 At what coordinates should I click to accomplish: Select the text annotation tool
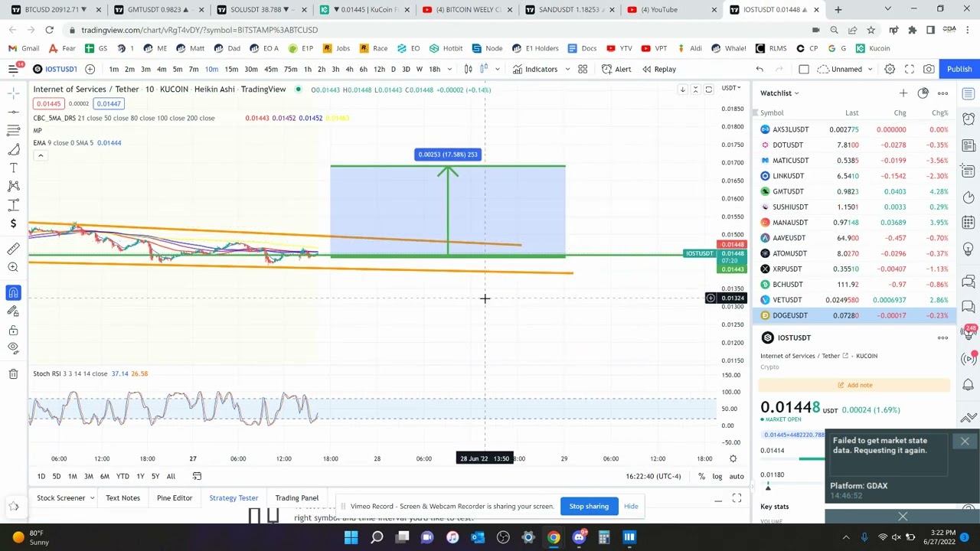point(13,168)
